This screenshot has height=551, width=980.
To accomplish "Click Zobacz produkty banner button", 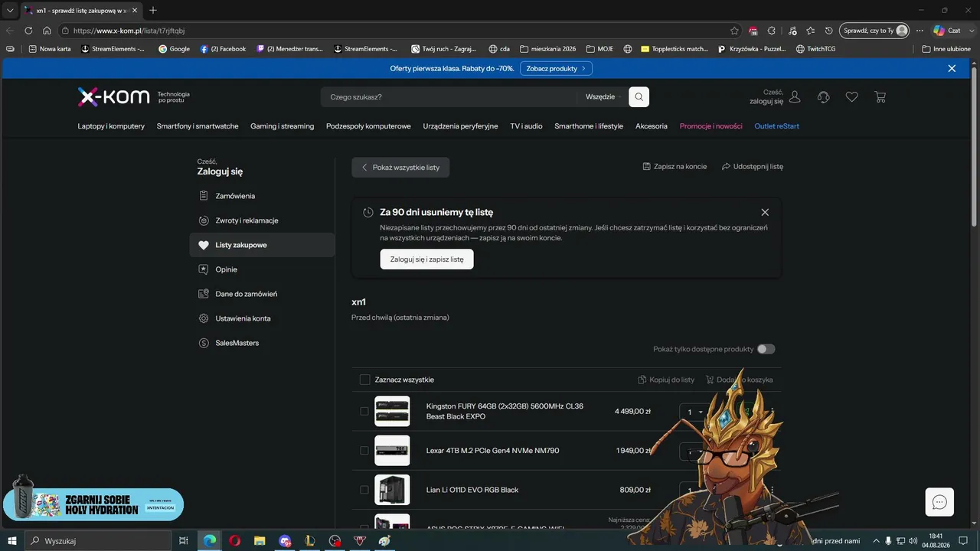I will [556, 68].
